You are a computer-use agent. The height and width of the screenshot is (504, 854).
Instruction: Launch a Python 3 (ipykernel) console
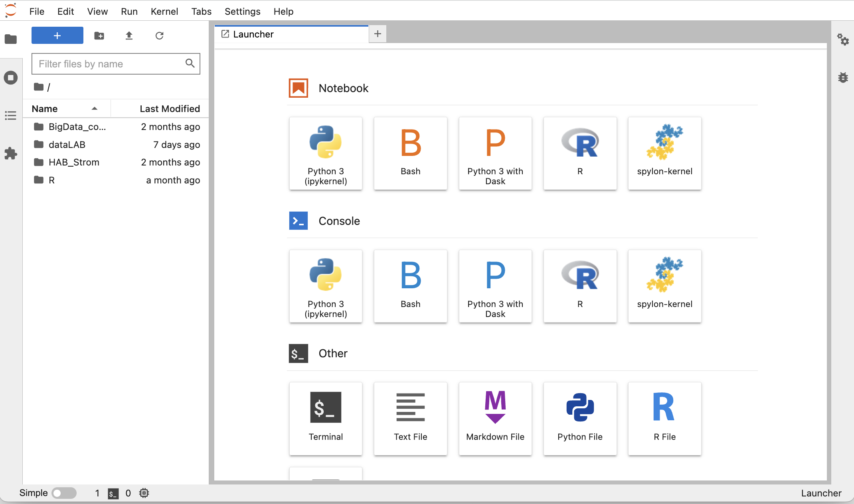coord(326,286)
